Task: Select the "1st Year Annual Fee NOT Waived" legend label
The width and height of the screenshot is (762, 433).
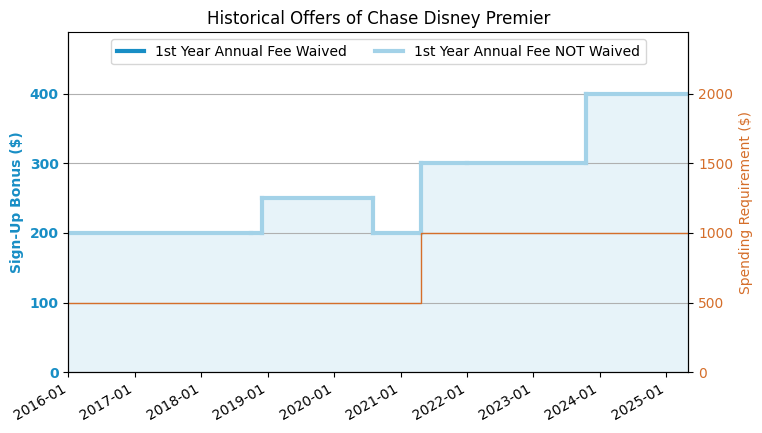Action: (x=526, y=52)
